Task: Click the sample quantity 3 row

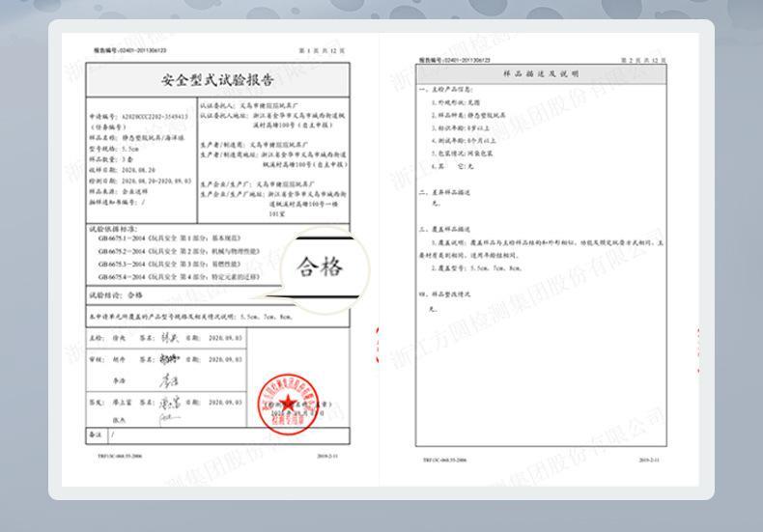Action: (x=111, y=159)
